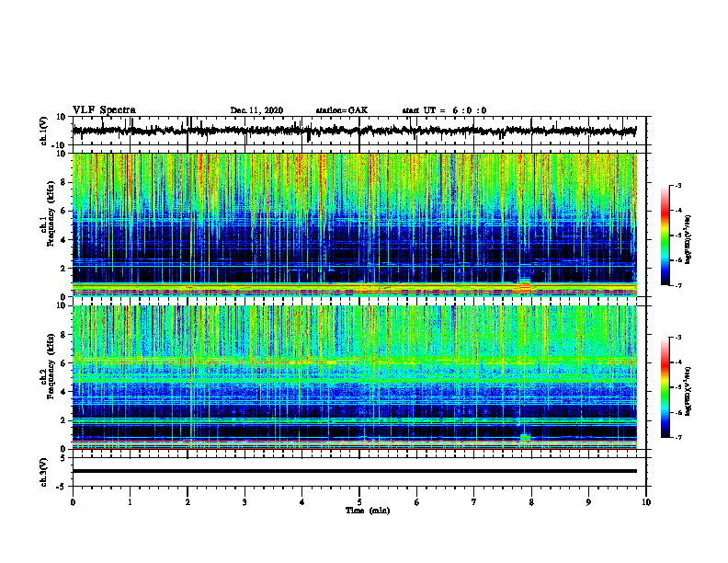728x563 pixels.
Task: Click the "4" kHz tick of ch.1 spectrogram
Action: pyautogui.click(x=63, y=240)
